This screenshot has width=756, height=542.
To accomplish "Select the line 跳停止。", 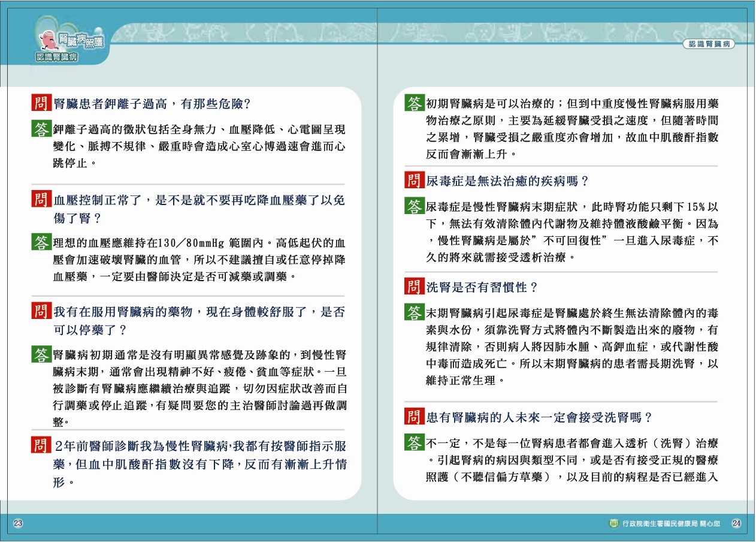I will click(x=75, y=163).
